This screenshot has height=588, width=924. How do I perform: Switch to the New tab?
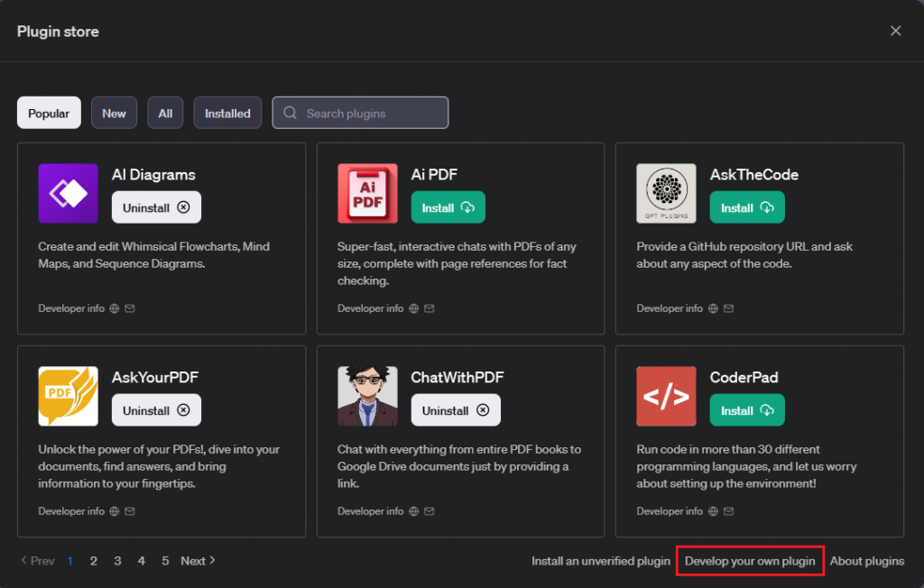[114, 113]
